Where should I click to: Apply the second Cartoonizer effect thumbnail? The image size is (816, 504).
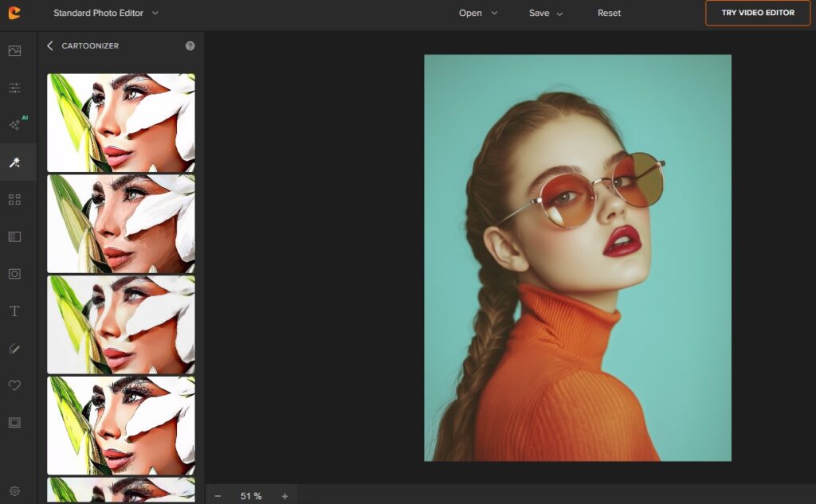coord(121,224)
